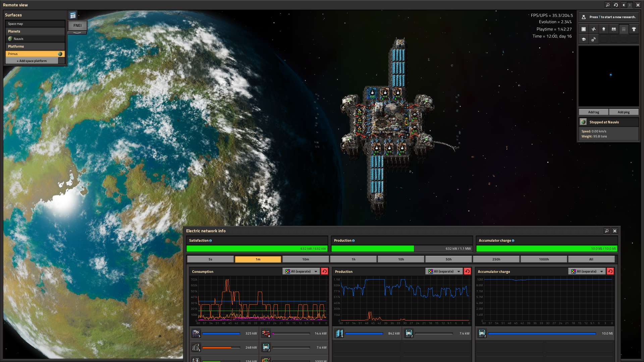Close the Electric network info panel
644x362 pixels.
click(x=615, y=231)
